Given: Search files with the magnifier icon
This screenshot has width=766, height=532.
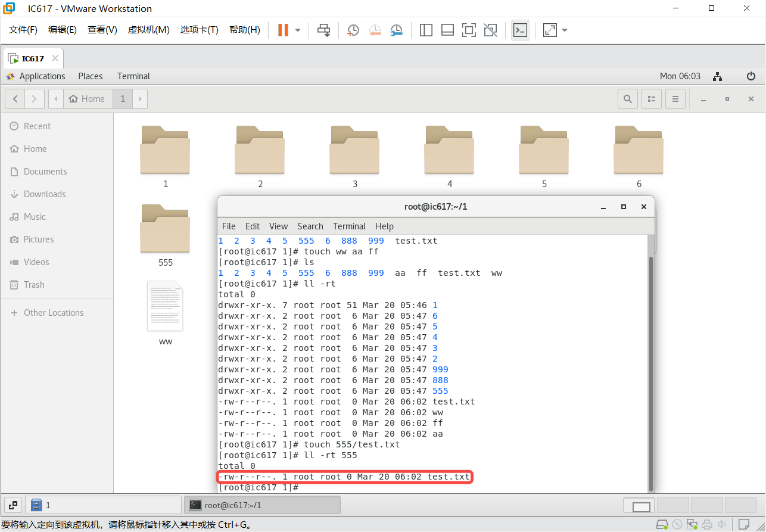Looking at the screenshot, I should click(627, 99).
